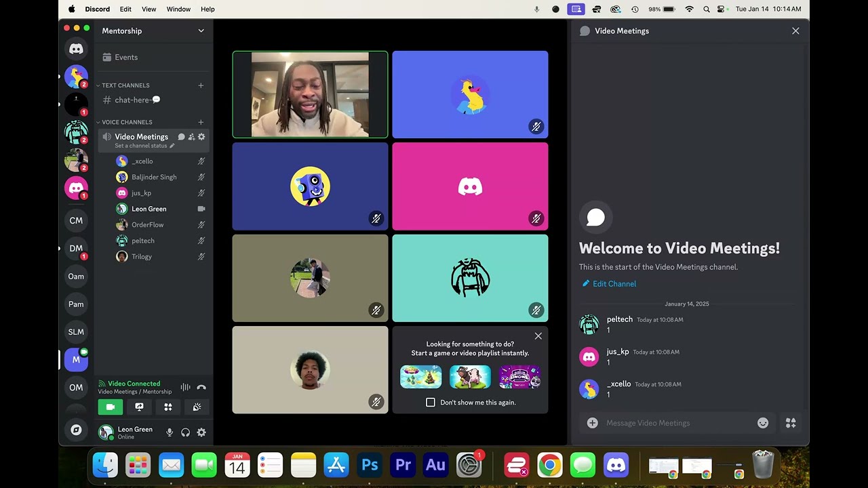868x488 pixels.
Task: Open the Apple menu
Action: [71, 9]
